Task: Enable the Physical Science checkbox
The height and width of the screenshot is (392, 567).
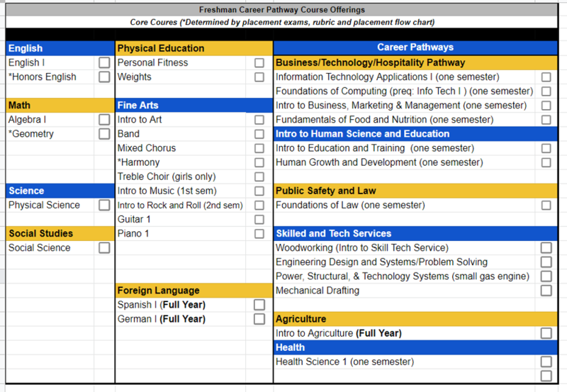Action: pos(104,206)
